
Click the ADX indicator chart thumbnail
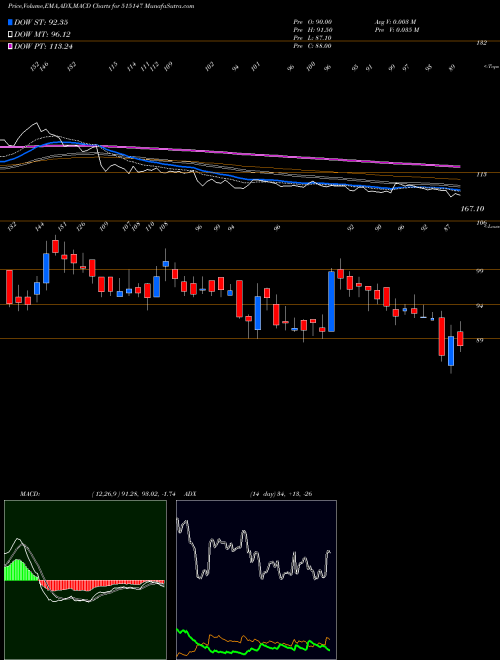pyautogui.click(x=256, y=580)
